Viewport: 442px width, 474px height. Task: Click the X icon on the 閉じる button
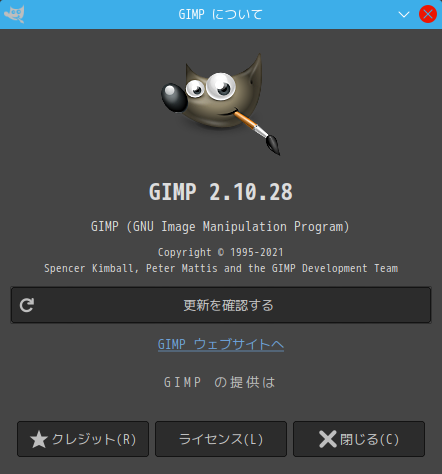click(x=328, y=439)
